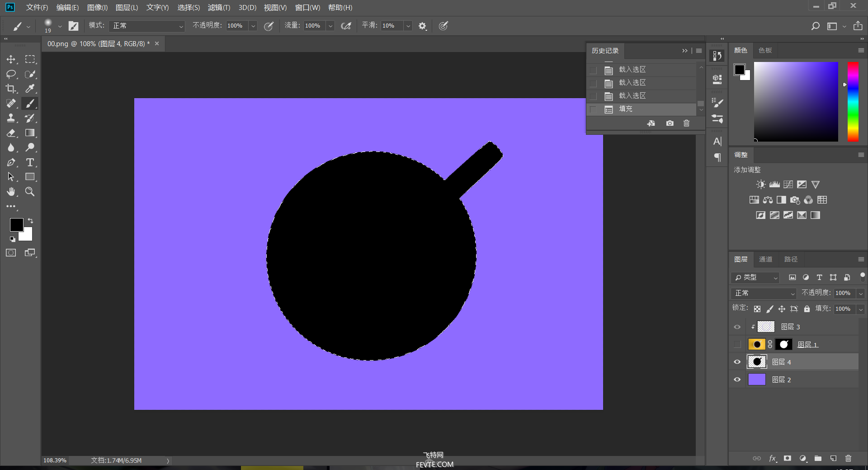Delete current history state
This screenshot has height=470, width=868.
pos(686,123)
